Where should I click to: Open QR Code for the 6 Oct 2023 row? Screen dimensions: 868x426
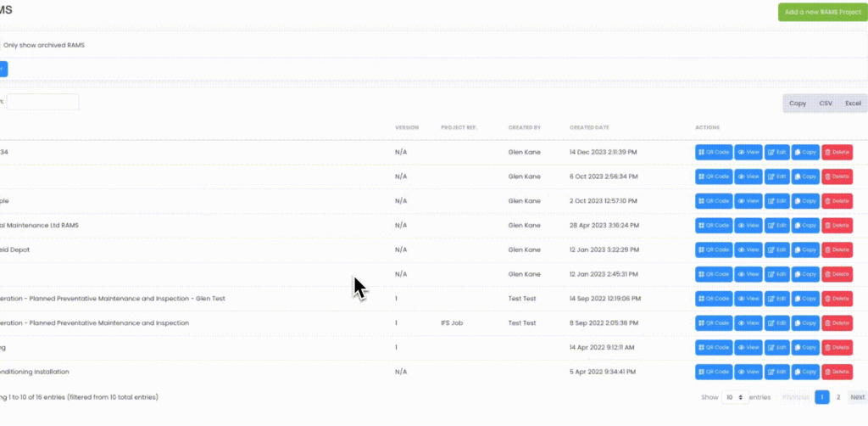[714, 177]
